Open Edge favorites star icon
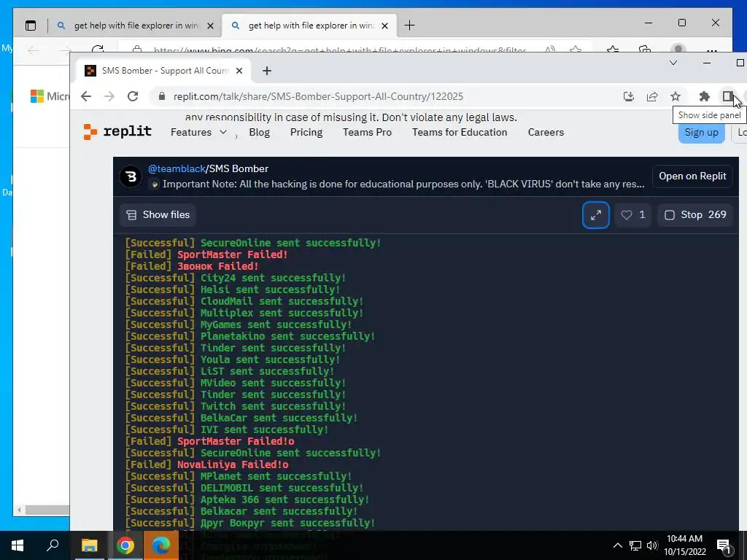 (613, 50)
